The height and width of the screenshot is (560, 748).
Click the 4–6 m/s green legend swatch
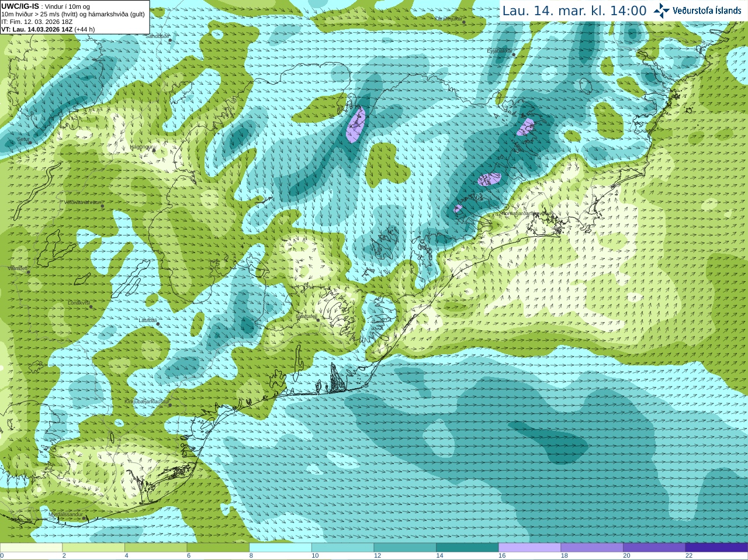click(x=155, y=547)
